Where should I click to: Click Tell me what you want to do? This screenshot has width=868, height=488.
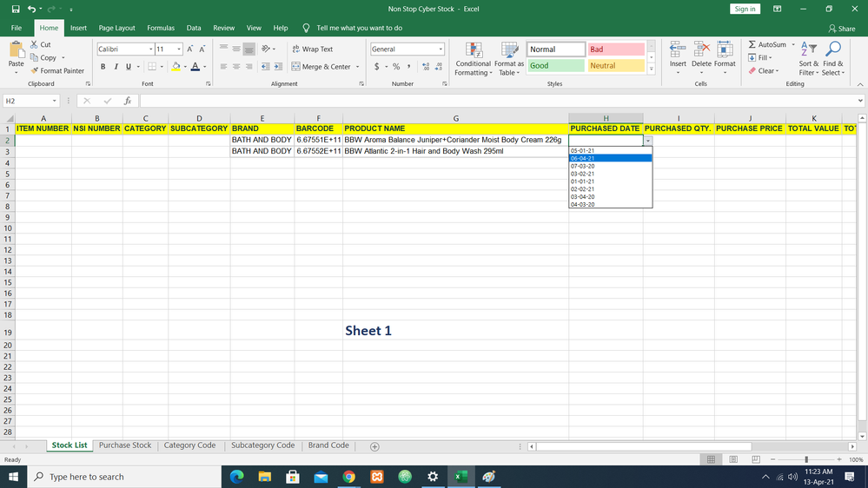pyautogui.click(x=359, y=28)
